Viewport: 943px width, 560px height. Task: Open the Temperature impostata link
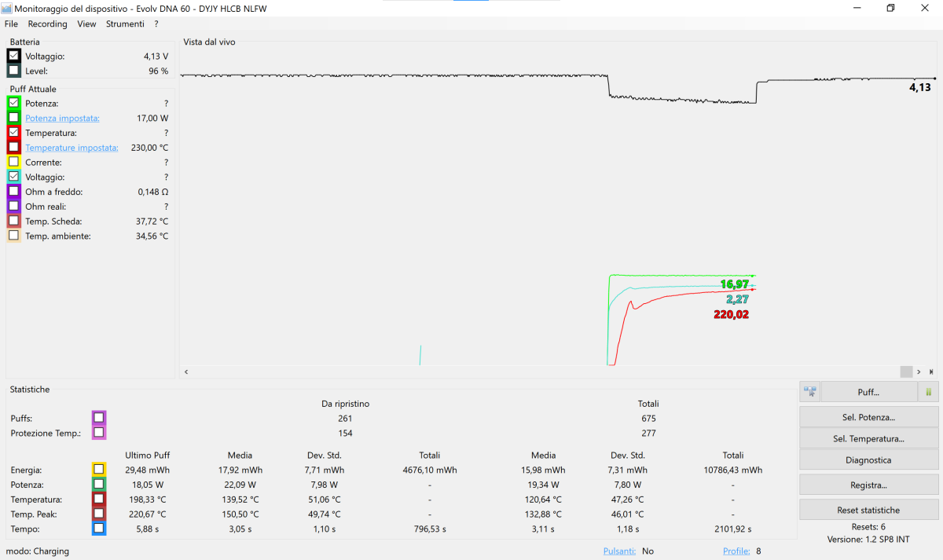(72, 148)
